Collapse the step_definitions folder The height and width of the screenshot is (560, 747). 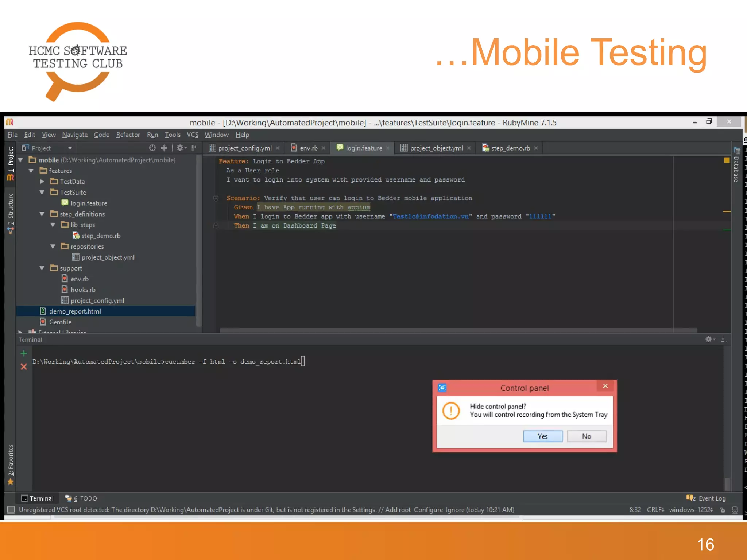pos(42,214)
